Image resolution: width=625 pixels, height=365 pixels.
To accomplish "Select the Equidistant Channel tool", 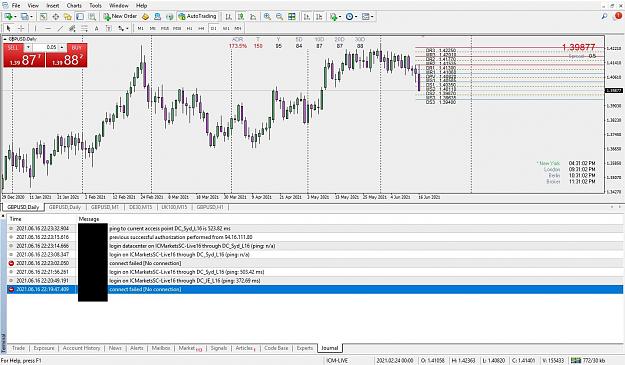I will pyautogui.click(x=72, y=28).
